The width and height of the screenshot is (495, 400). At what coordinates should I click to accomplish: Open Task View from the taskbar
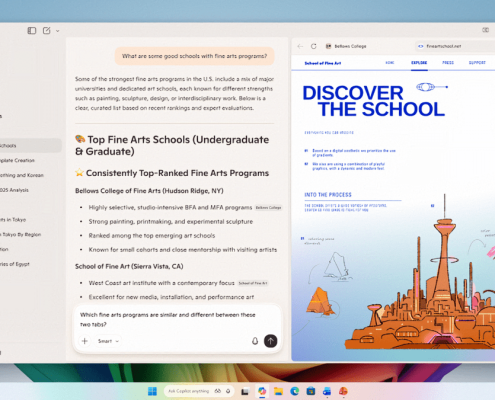[x=245, y=391]
